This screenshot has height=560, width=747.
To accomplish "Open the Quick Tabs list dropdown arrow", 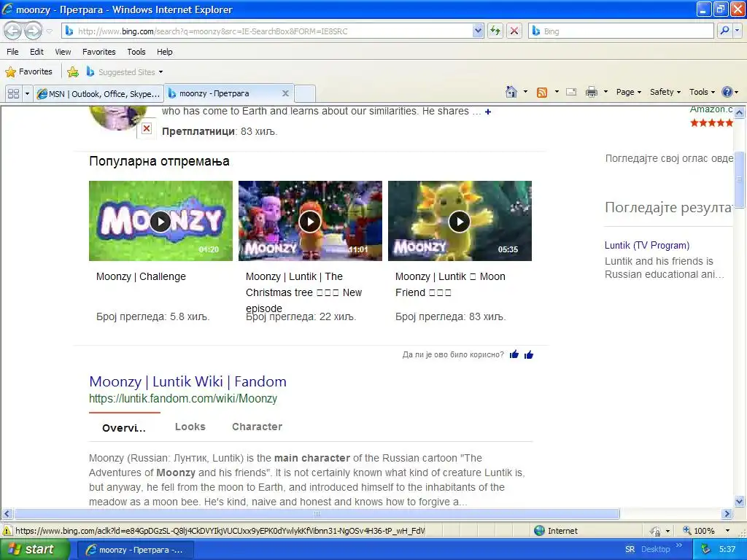I will [x=27, y=93].
